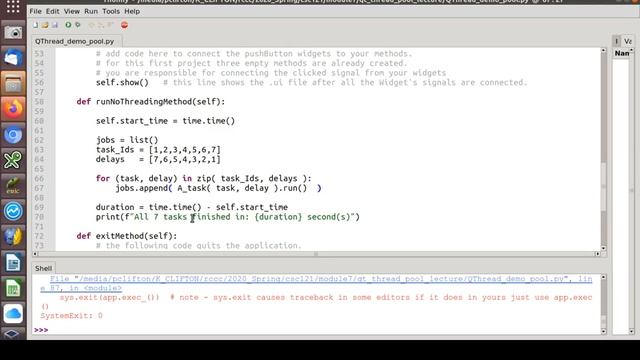This screenshot has height=360, width=640.
Task: Select the Shell panel tab
Action: pos(43,268)
